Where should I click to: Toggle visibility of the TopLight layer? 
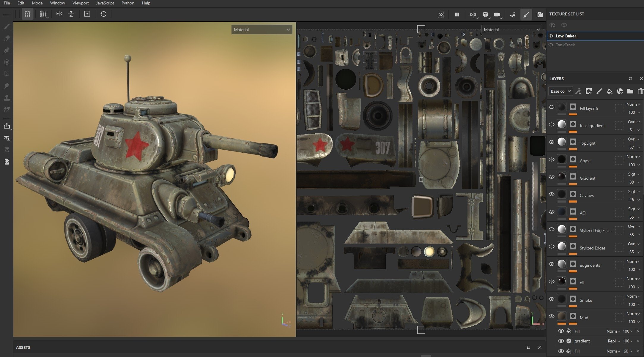click(551, 142)
